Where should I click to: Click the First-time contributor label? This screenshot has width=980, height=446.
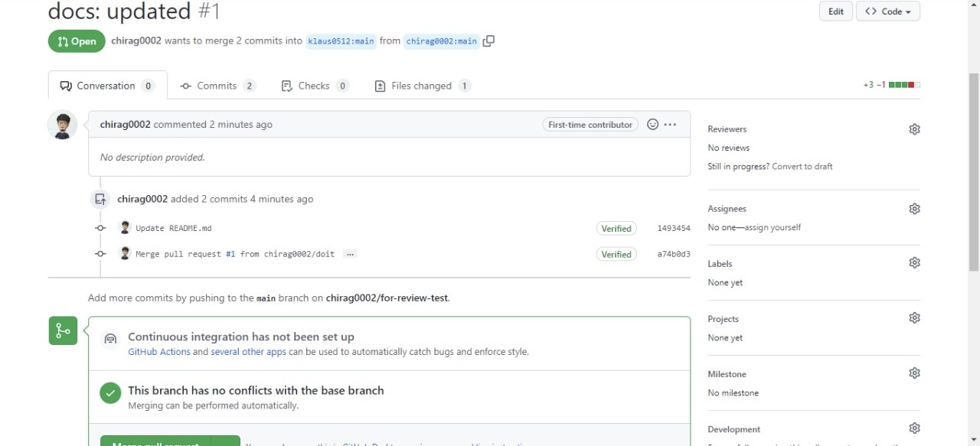[590, 125]
